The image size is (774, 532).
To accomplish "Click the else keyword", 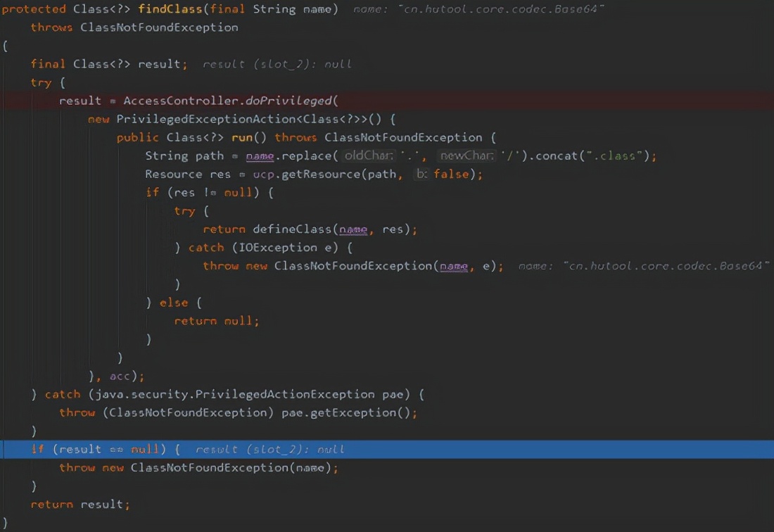I will pos(174,303).
